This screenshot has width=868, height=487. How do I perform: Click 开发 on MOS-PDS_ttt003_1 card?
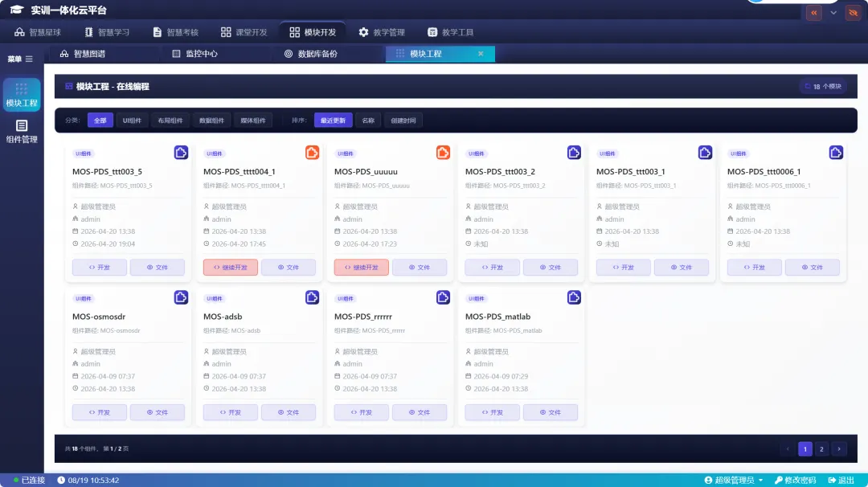tap(624, 268)
